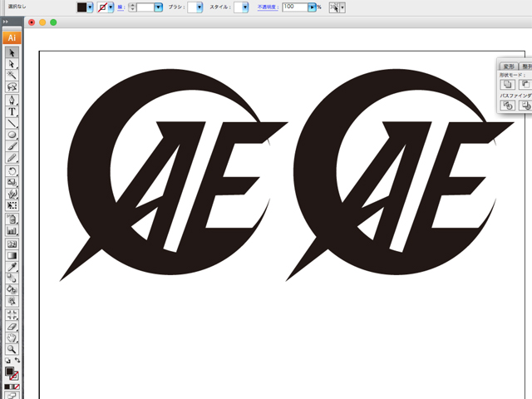The height and width of the screenshot is (399, 532).
Task: Select the Selection (black arrow) tool
Action: coord(12,52)
